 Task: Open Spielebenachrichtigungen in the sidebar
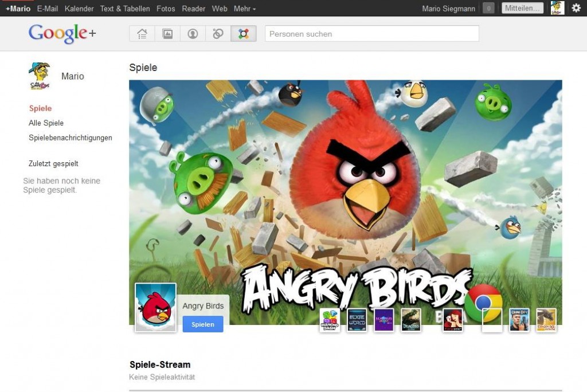coord(70,138)
